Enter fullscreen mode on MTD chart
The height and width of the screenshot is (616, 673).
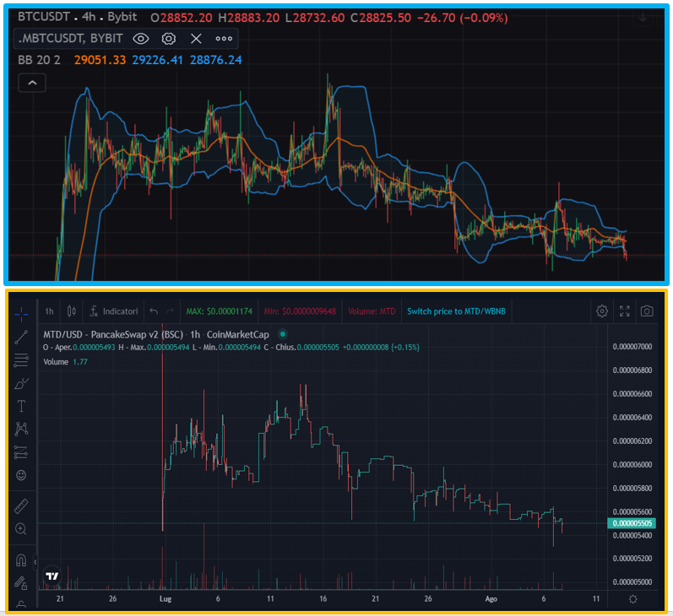[x=625, y=311]
